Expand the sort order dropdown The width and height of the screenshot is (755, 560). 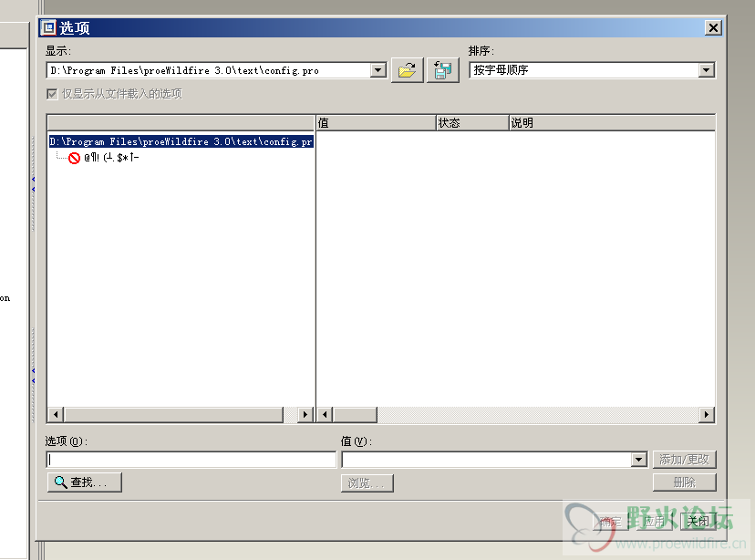[x=706, y=70]
